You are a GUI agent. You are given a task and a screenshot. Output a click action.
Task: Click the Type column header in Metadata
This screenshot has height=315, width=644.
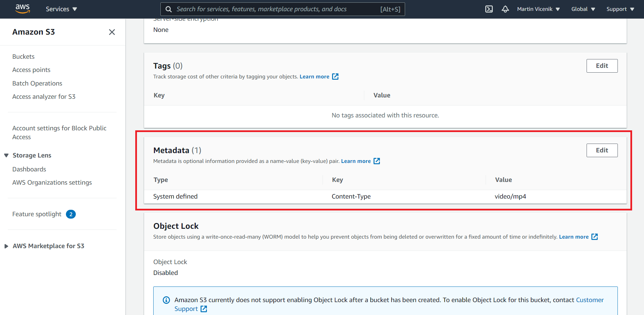click(161, 180)
